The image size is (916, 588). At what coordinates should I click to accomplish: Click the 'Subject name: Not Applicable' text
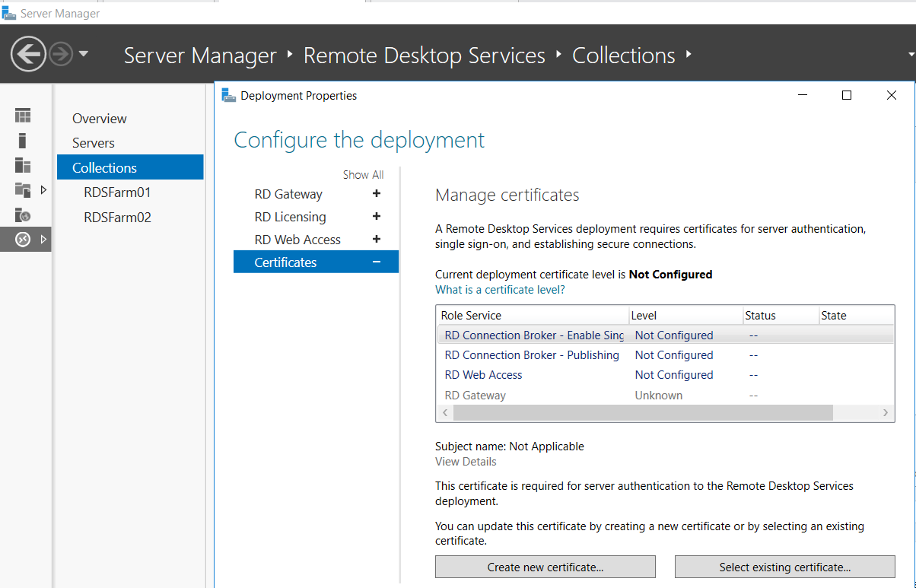click(x=510, y=447)
